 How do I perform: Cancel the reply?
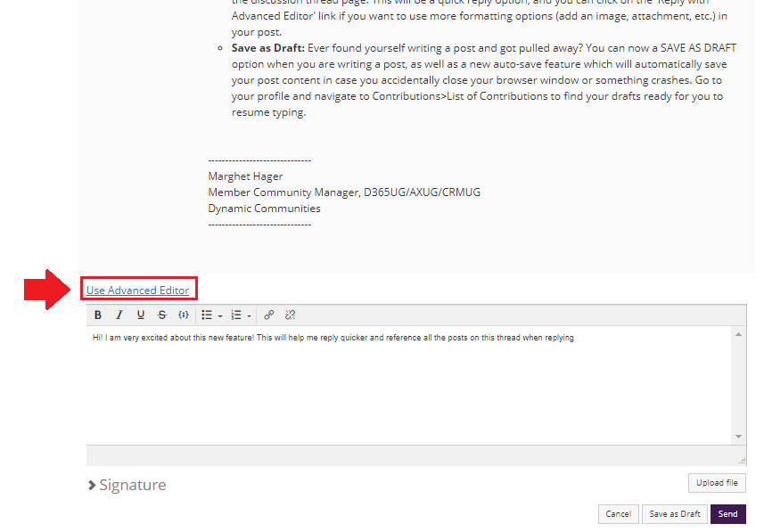[619, 514]
